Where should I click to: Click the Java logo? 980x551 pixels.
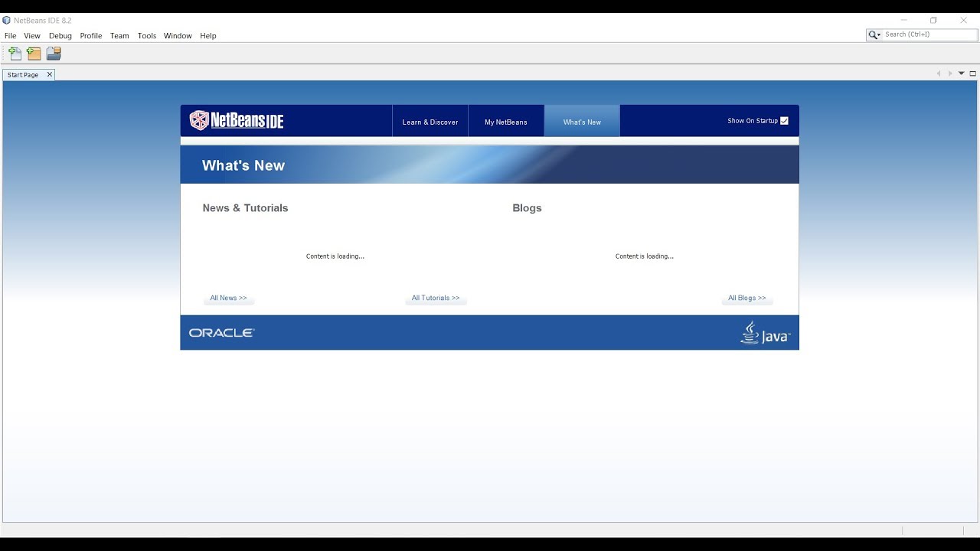pyautogui.click(x=765, y=333)
